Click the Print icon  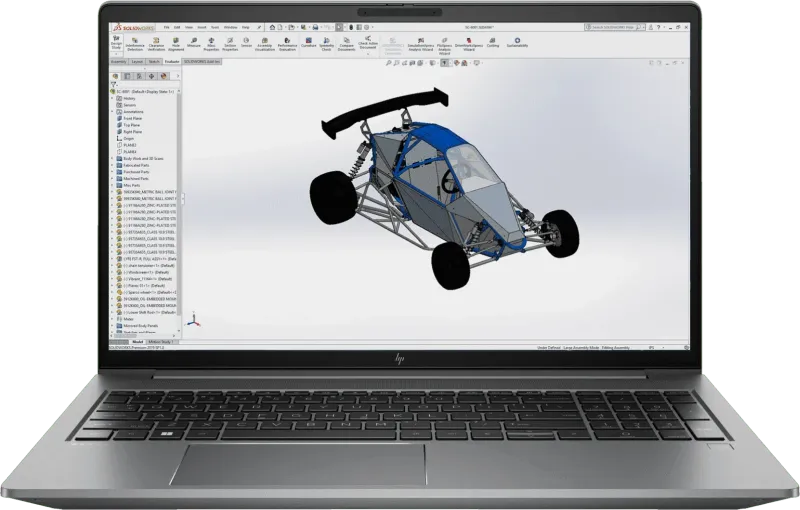coord(316,27)
